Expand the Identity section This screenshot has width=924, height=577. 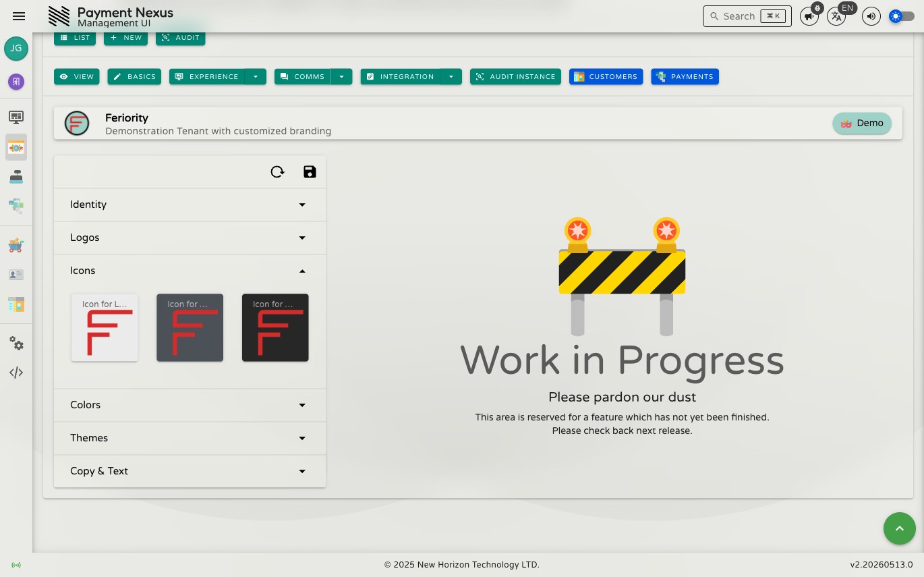click(x=190, y=204)
